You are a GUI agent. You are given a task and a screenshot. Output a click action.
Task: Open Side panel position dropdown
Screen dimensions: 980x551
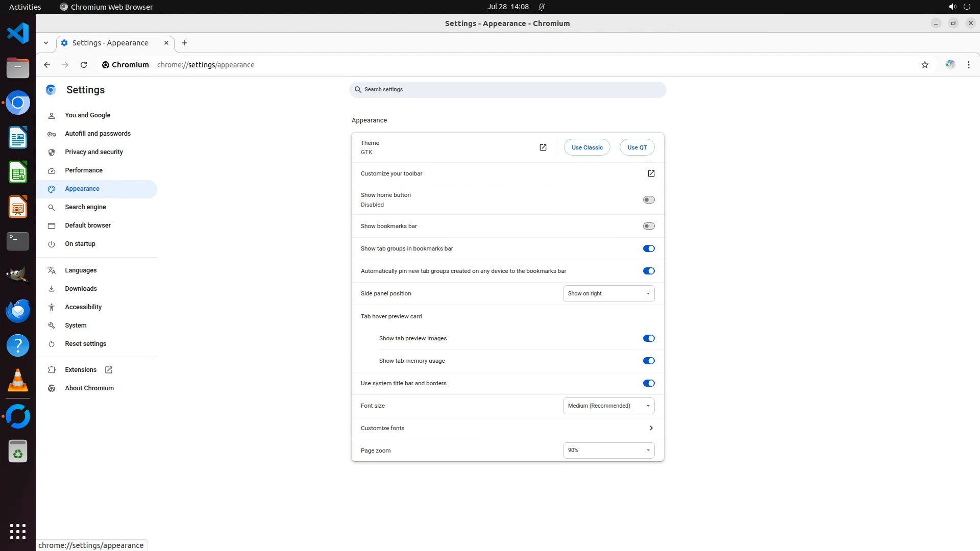click(608, 293)
